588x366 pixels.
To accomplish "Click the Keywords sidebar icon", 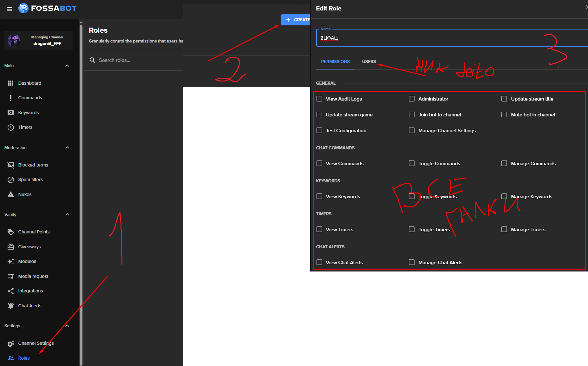I will point(11,113).
